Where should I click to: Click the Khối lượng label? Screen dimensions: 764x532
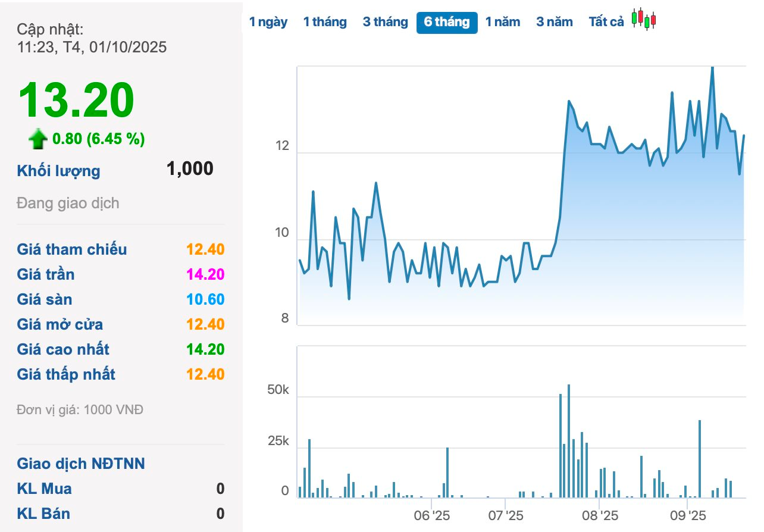(58, 171)
